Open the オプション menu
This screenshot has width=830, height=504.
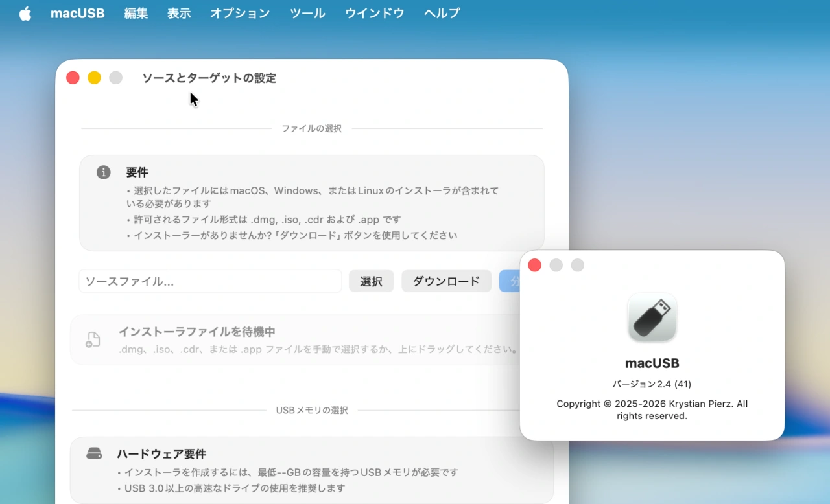tap(240, 14)
